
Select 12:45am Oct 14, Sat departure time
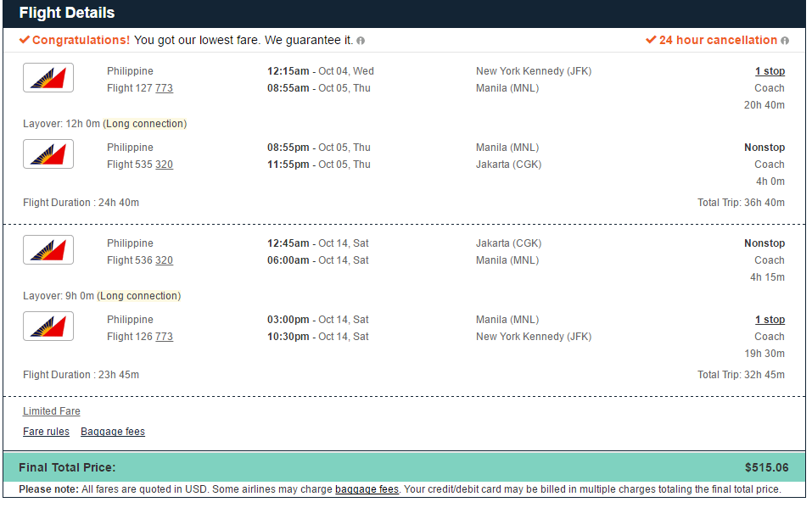tap(318, 243)
